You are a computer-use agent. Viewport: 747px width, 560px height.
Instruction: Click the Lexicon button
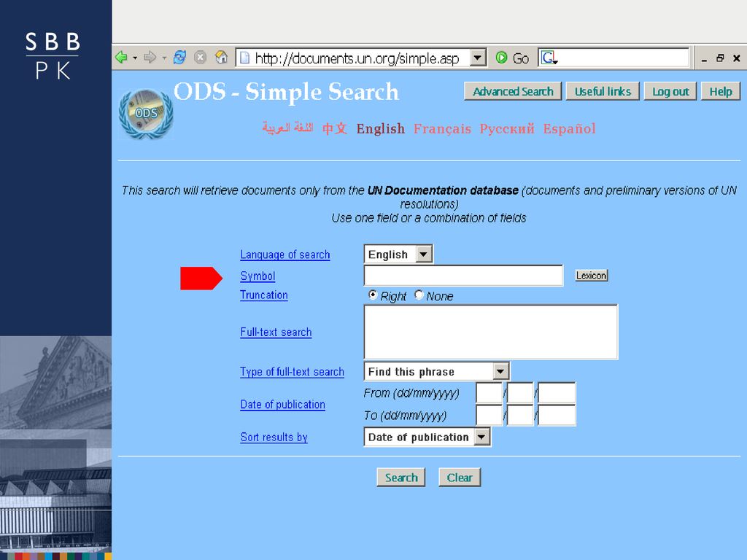tap(591, 275)
